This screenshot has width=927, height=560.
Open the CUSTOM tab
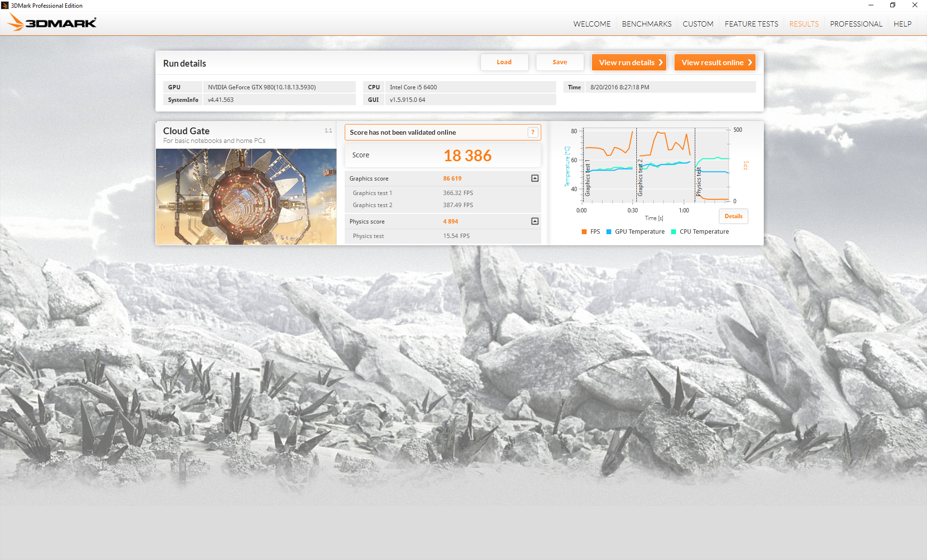(698, 24)
